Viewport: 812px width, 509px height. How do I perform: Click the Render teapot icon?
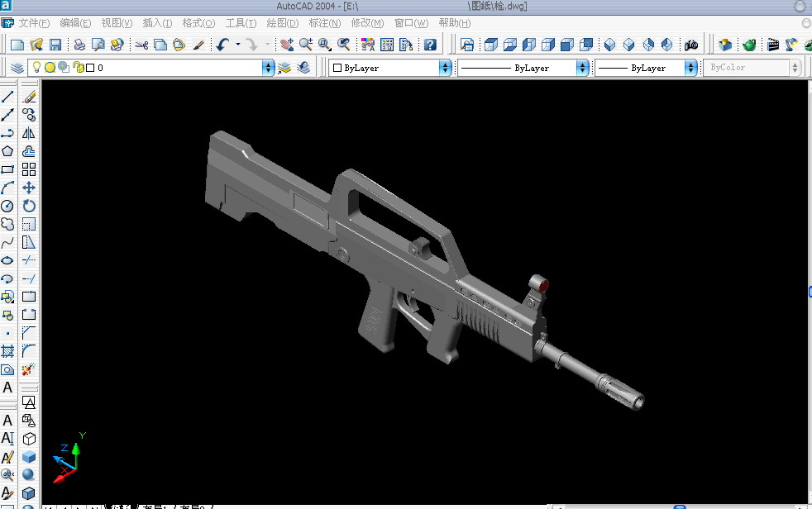[749, 45]
